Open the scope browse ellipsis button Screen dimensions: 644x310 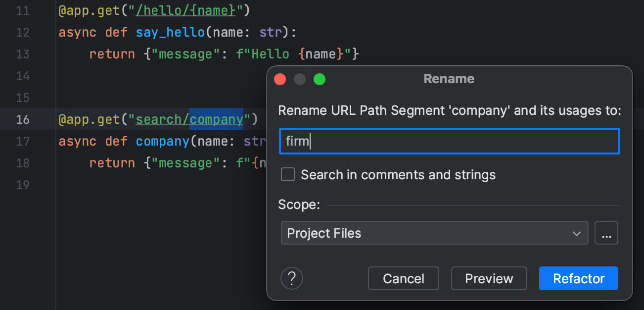tap(606, 233)
